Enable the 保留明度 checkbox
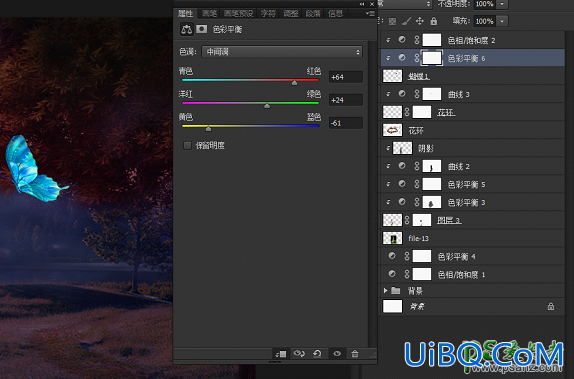Viewport: 574px width, 379px height. (x=187, y=146)
